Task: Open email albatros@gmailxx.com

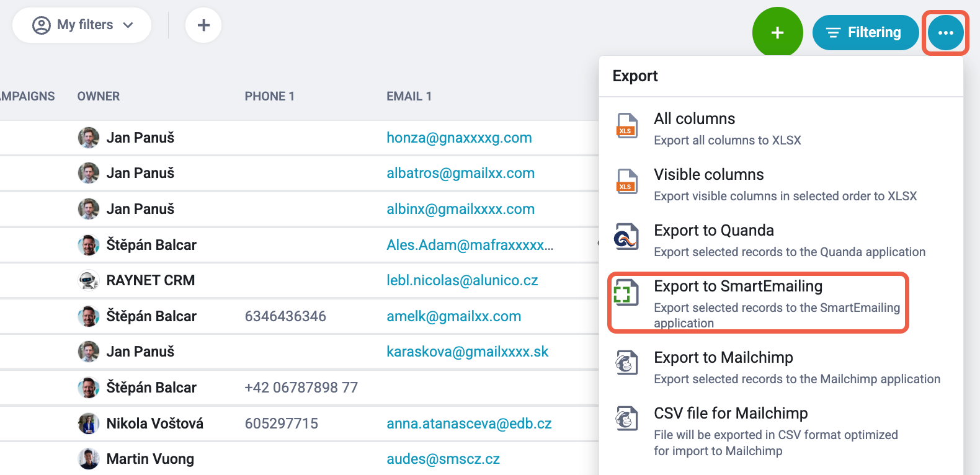Action: (x=460, y=173)
